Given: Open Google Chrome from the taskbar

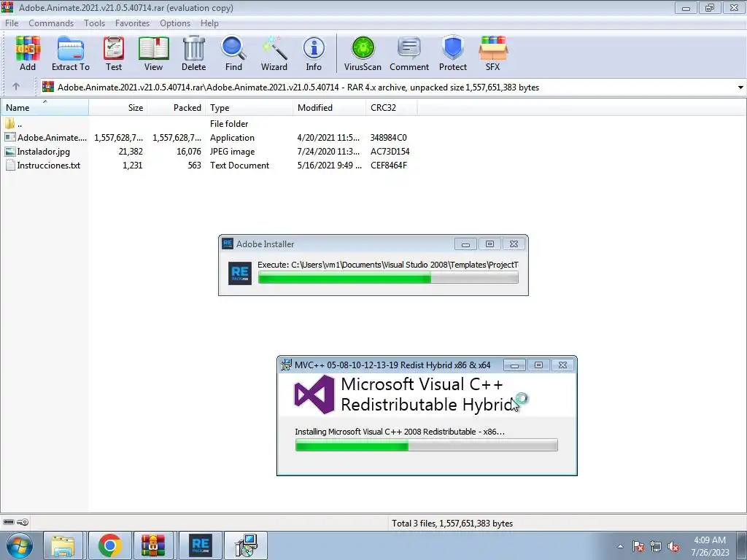Looking at the screenshot, I should pyautogui.click(x=110, y=545).
